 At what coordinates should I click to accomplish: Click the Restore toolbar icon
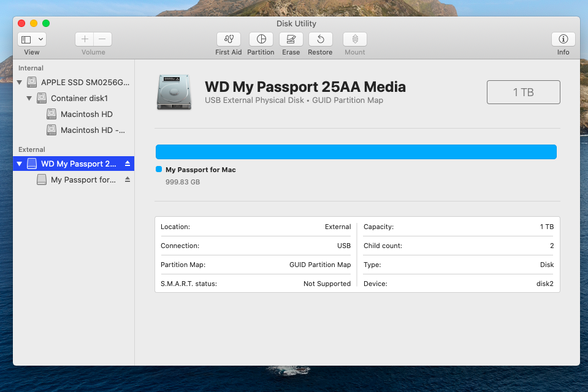click(320, 39)
